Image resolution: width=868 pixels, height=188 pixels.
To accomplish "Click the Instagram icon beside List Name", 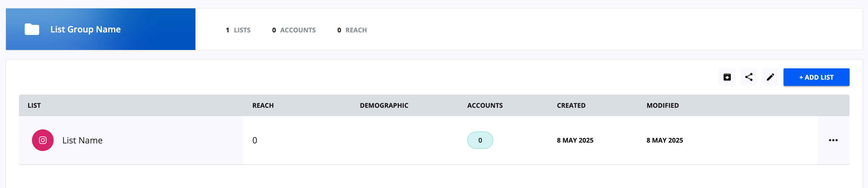I will click(43, 140).
